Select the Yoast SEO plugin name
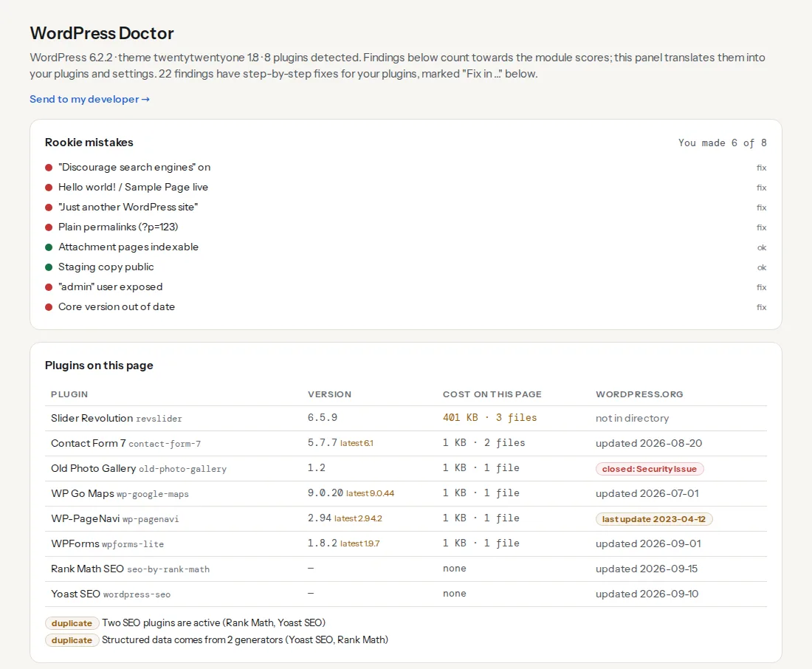Viewport: 812px width, 669px height. [x=75, y=594]
